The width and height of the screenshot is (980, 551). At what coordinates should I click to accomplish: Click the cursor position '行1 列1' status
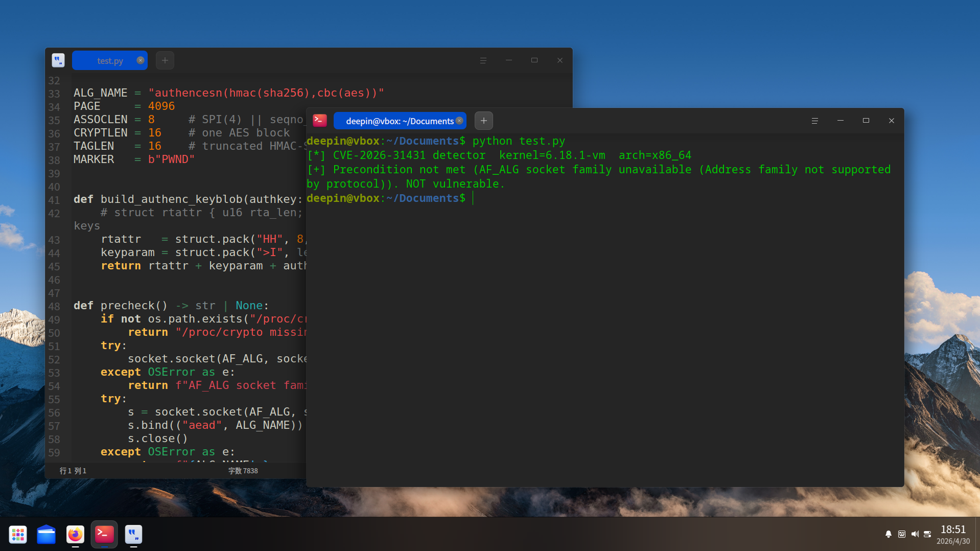coord(73,471)
